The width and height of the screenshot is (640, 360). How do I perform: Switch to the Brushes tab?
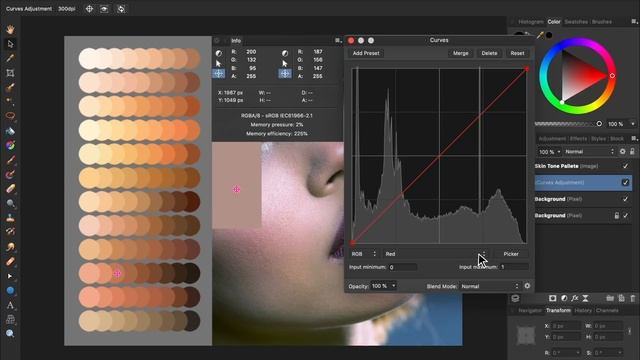602,22
